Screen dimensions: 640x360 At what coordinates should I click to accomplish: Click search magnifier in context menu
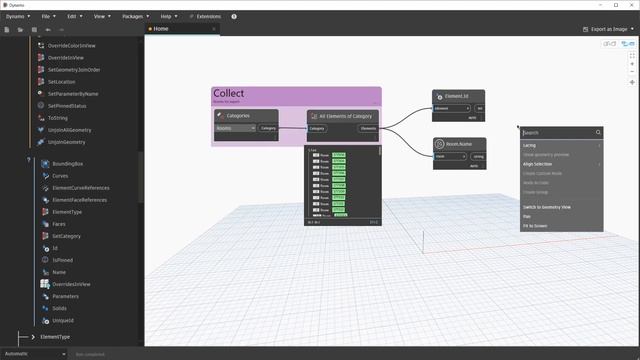coord(598,132)
